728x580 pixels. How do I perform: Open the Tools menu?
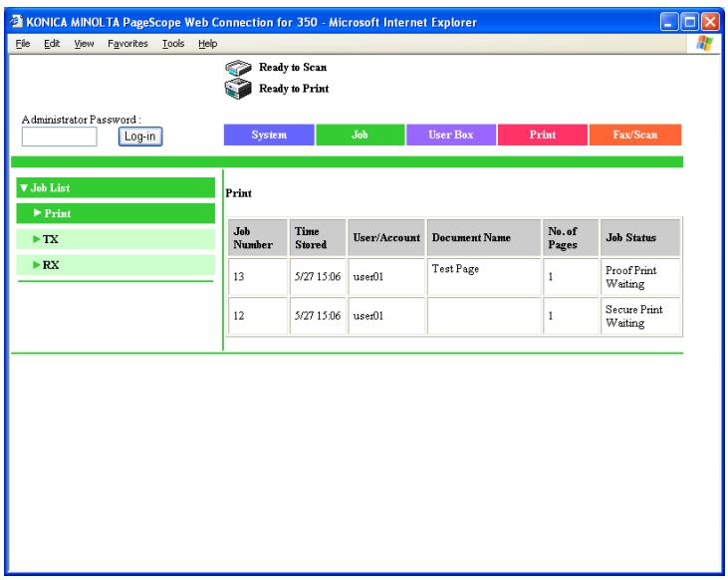[x=173, y=44]
